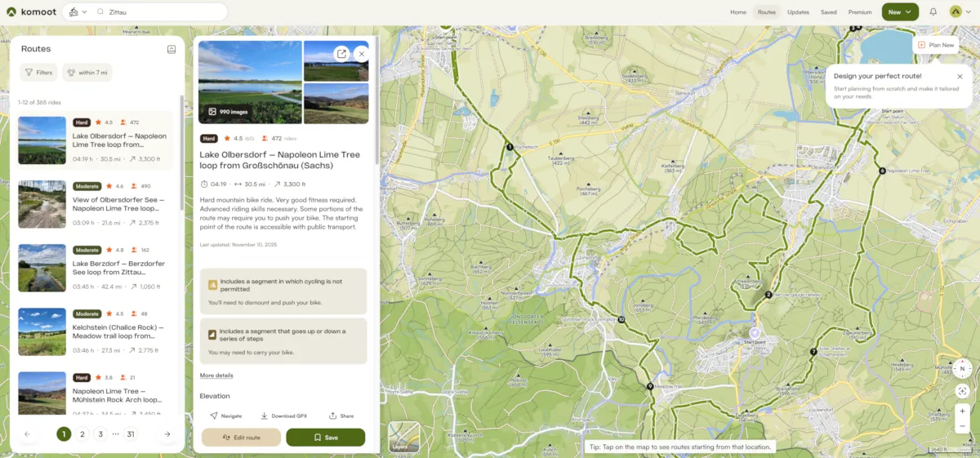This screenshot has height=458, width=980.
Task: Dismiss the 'Design your perfect route' tip
Action: tap(960, 76)
